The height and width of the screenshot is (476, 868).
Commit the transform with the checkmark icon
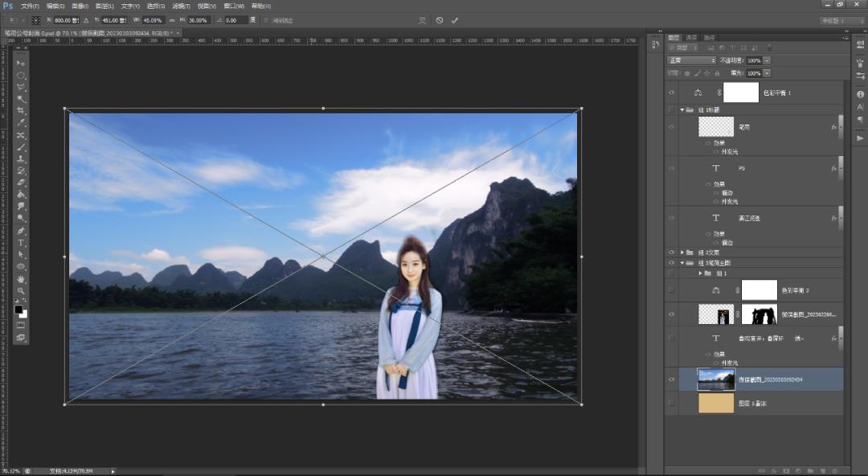pyautogui.click(x=455, y=20)
